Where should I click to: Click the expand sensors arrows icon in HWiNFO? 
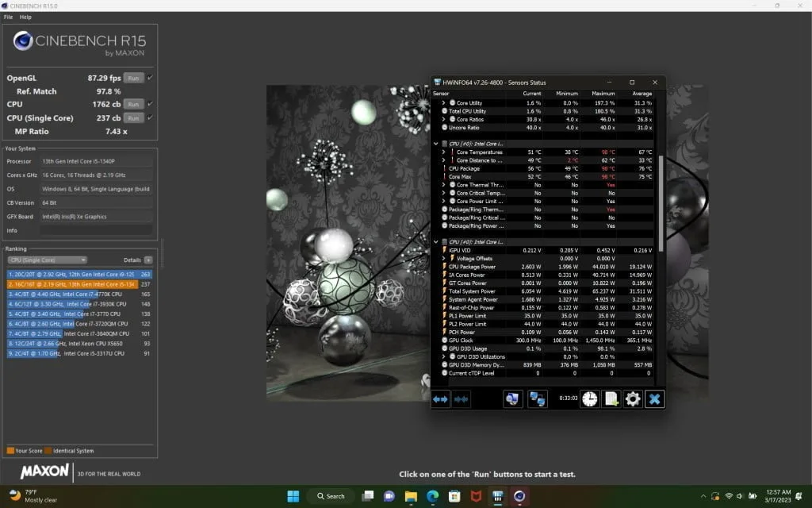[440, 398]
